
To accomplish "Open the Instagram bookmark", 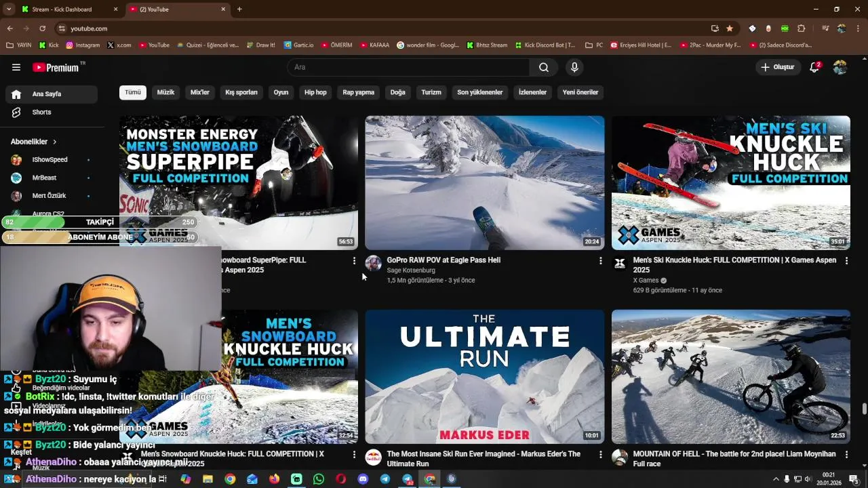I will [83, 45].
